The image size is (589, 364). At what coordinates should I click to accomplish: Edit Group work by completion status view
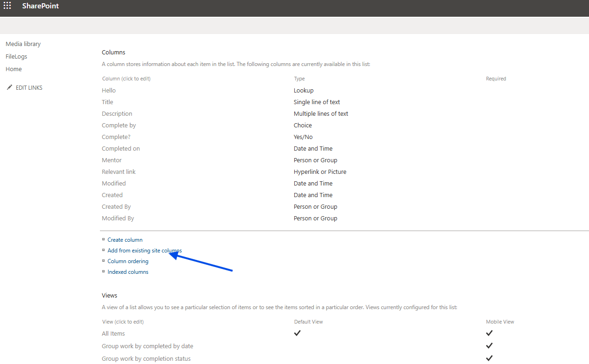coord(146,359)
